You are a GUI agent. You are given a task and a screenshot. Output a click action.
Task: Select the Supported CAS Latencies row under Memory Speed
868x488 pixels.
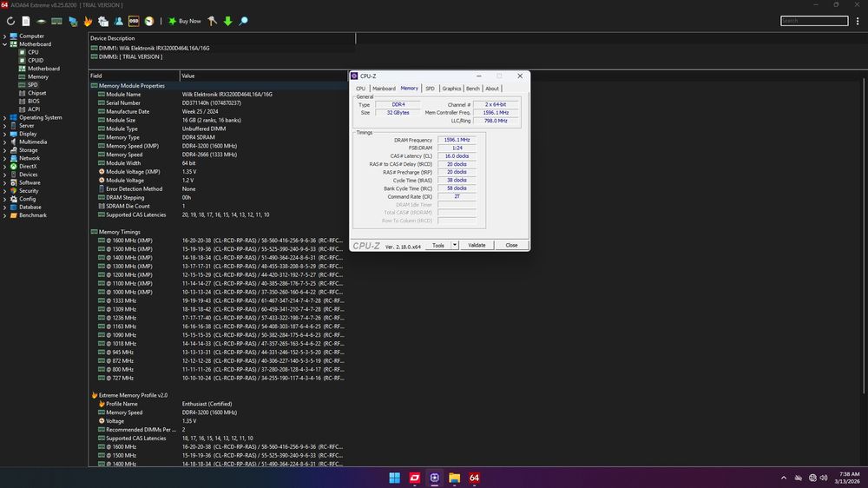(x=218, y=215)
